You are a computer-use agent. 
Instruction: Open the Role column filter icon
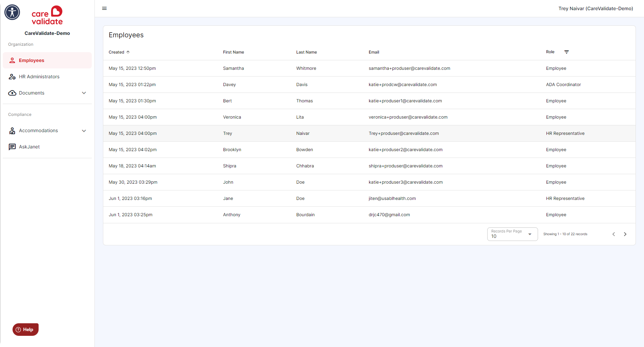coord(566,52)
